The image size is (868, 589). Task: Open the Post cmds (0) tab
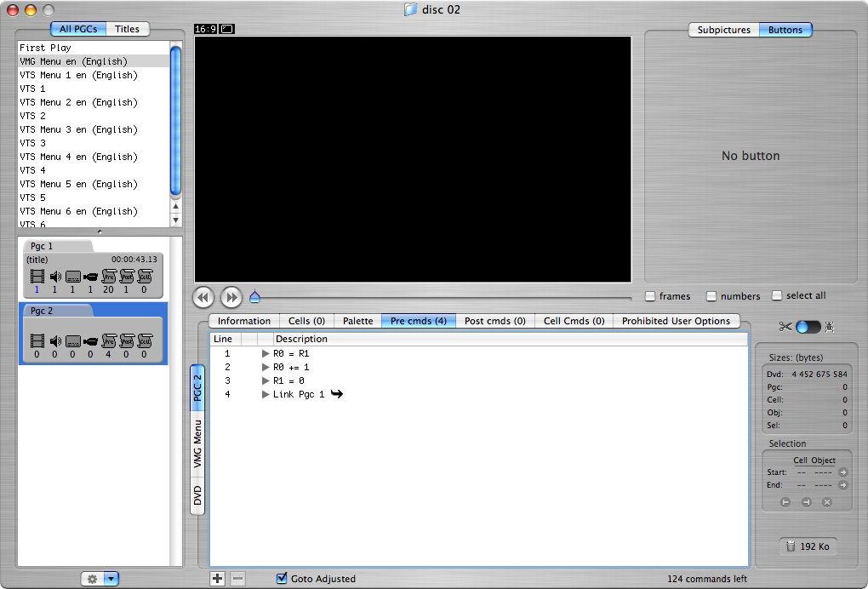coord(495,321)
